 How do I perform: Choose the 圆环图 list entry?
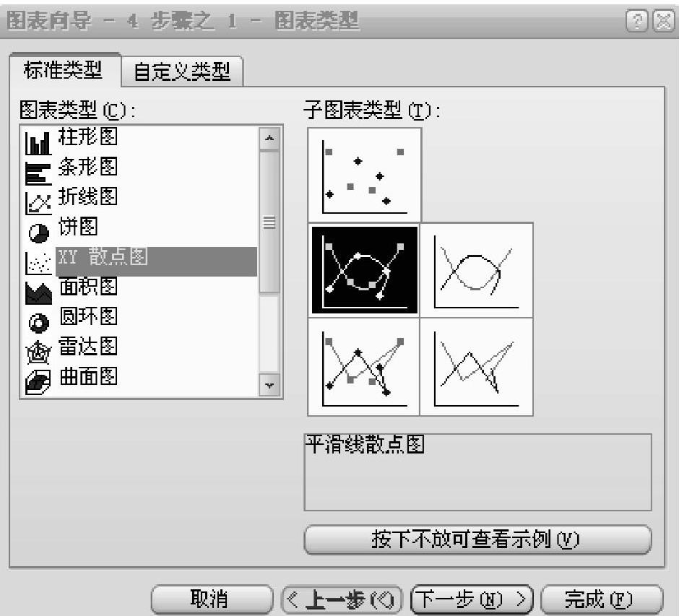point(88,316)
